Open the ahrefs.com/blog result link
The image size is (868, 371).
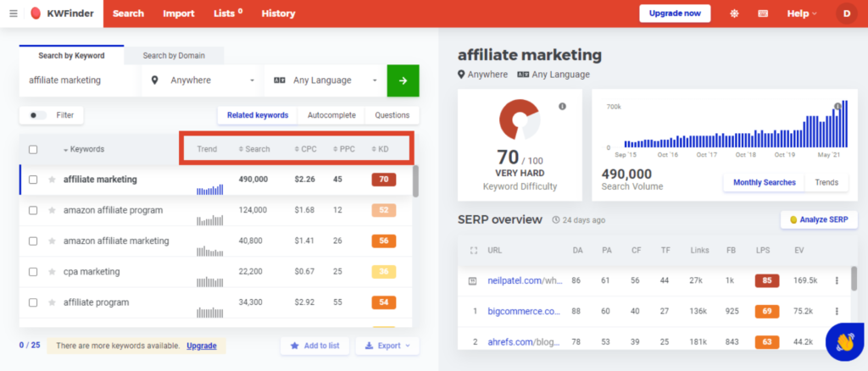[525, 341]
